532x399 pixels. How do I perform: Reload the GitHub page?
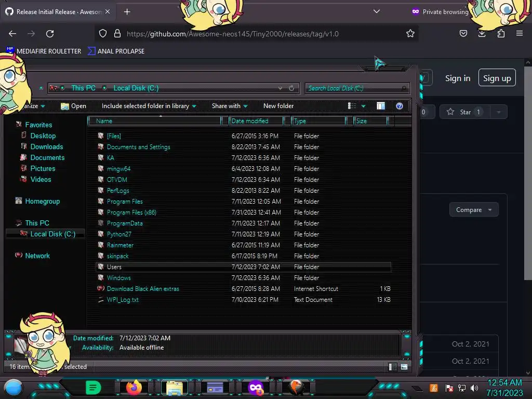point(50,34)
